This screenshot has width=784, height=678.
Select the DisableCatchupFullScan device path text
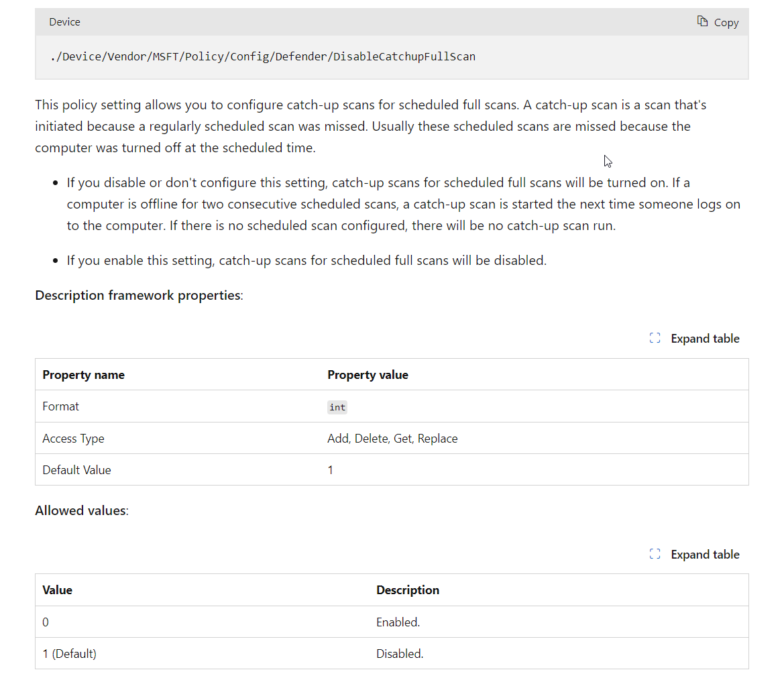(263, 56)
